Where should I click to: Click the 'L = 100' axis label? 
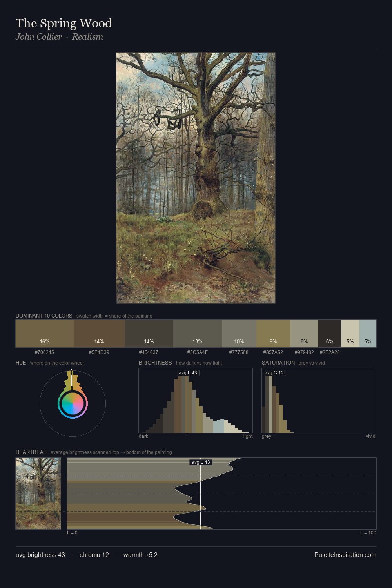pyautogui.click(x=368, y=533)
